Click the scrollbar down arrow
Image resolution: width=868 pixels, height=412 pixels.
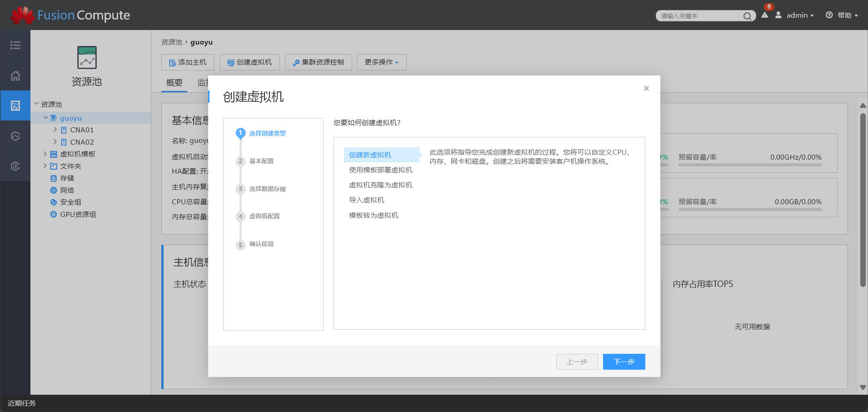(863, 387)
